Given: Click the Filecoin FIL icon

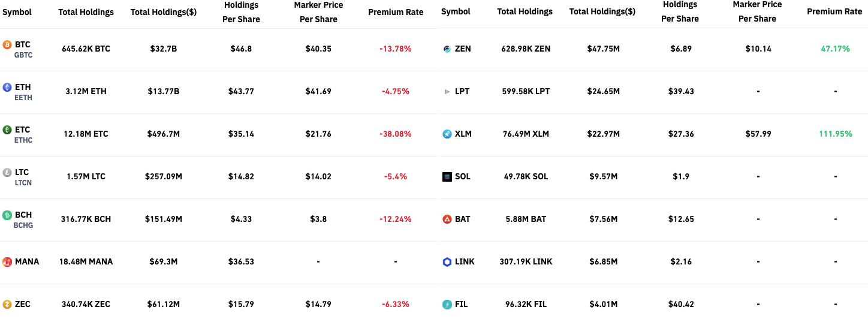Looking at the screenshot, I should pos(447,305).
